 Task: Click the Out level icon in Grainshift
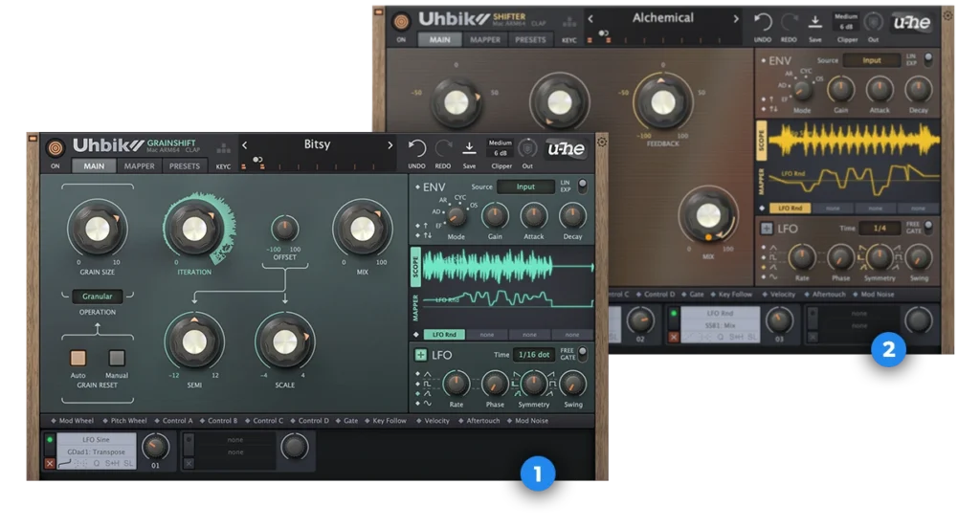click(527, 148)
